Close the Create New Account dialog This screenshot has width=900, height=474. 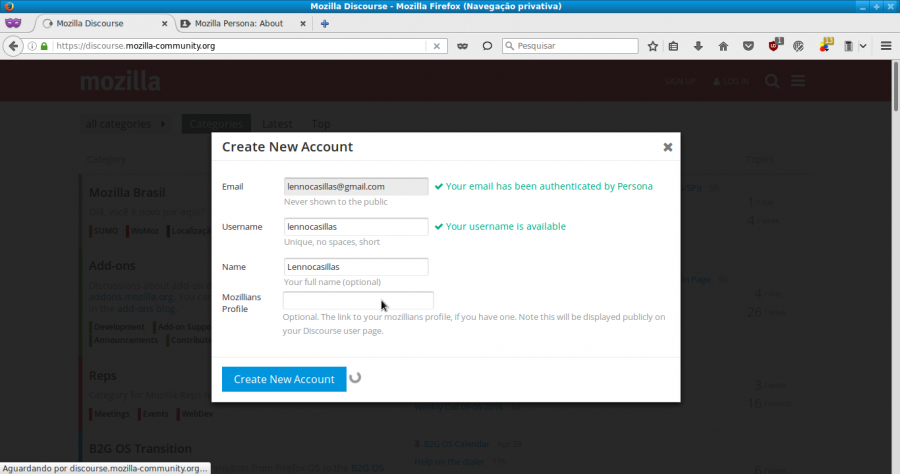point(668,147)
